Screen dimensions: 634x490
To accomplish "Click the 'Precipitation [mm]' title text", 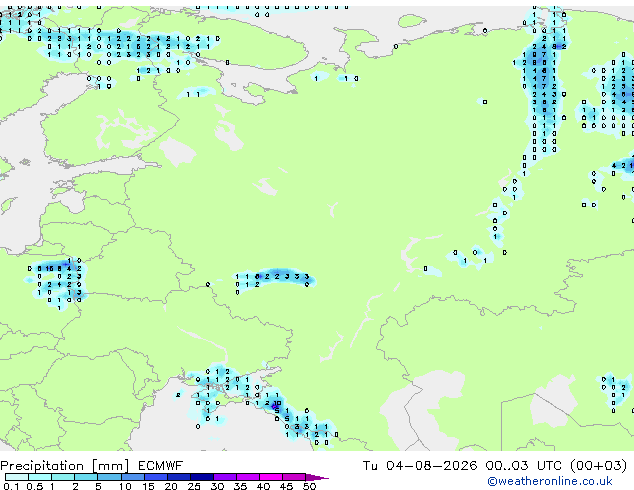I will [x=65, y=466].
